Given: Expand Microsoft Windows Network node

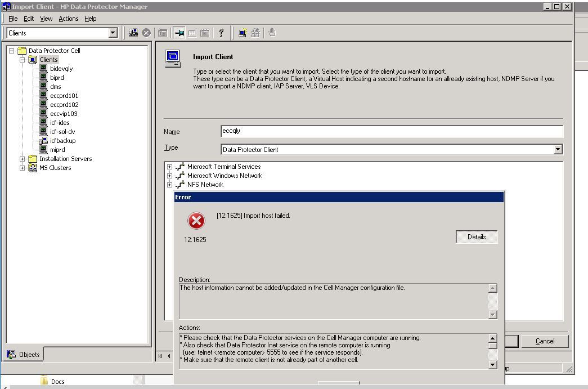Looking at the screenshot, I should tap(169, 176).
